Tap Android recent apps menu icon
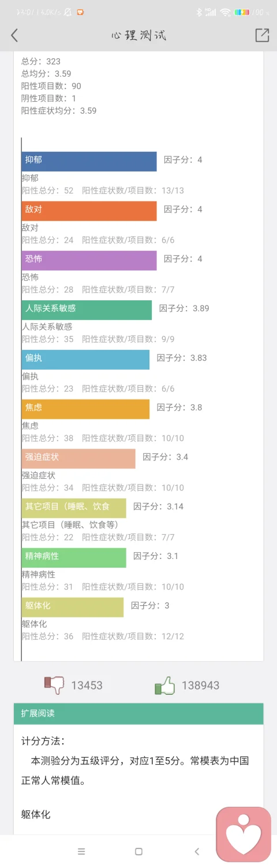 pyautogui.click(x=81, y=851)
